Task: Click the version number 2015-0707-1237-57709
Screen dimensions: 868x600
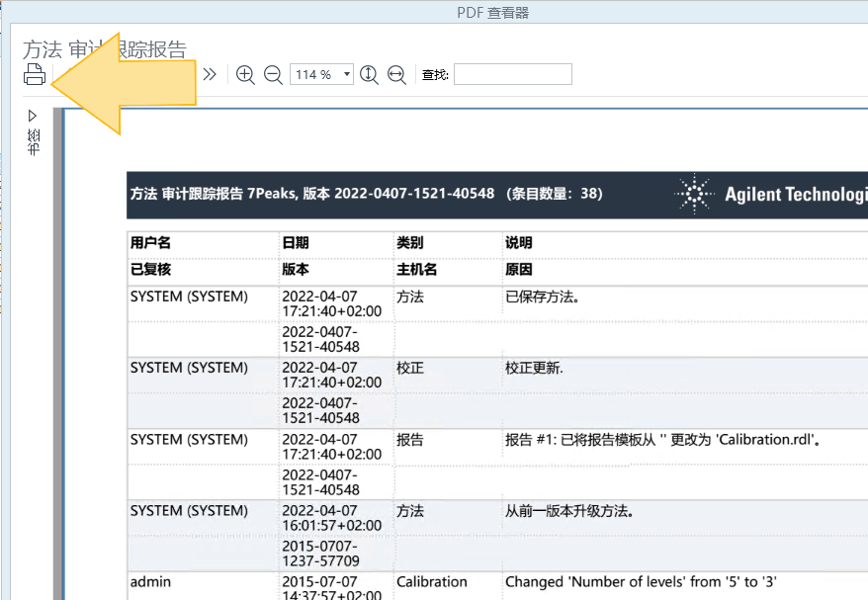Action: (321, 554)
